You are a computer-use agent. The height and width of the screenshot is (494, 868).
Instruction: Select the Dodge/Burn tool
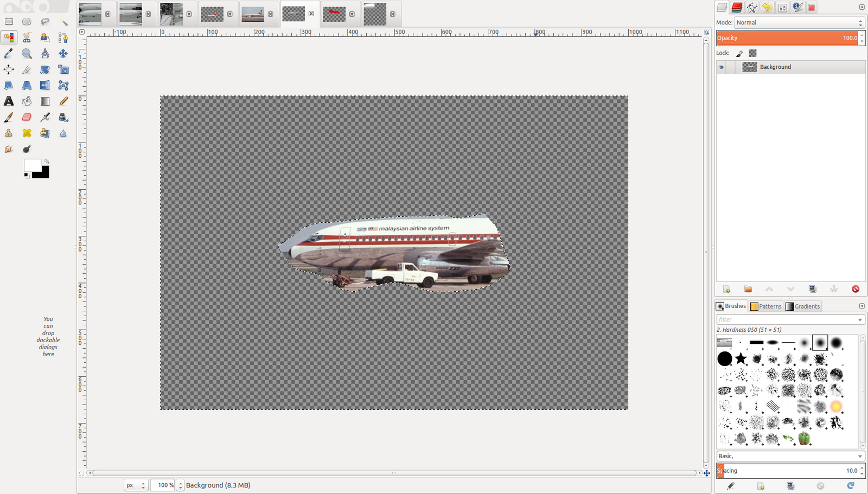pos(27,149)
